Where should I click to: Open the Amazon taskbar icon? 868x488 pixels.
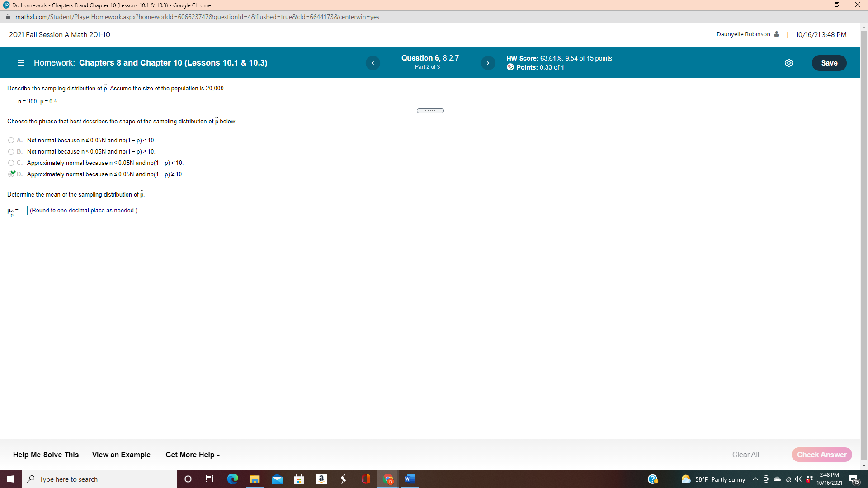pyautogui.click(x=321, y=479)
